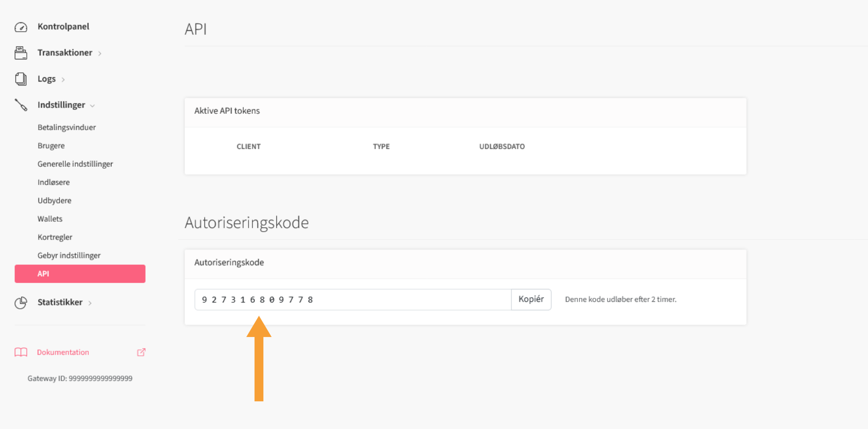The image size is (868, 429).
Task: Click the Kontrolpanel gauge icon
Action: 21,27
